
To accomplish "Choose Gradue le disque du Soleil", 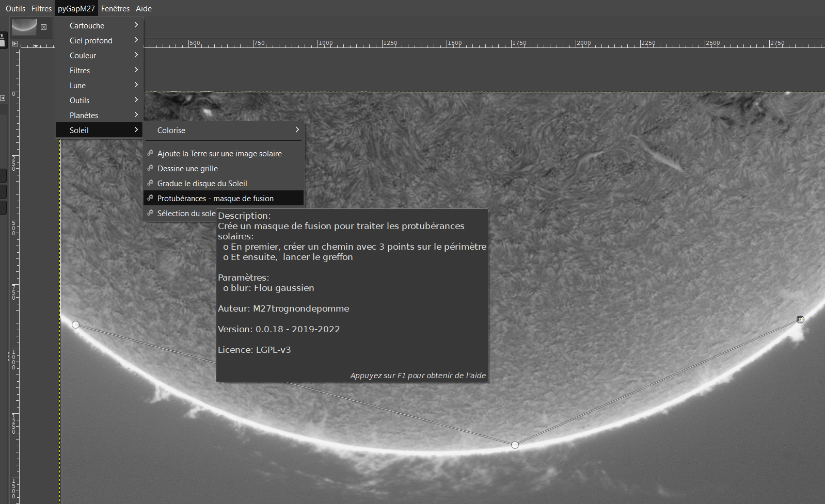I will tap(224, 183).
